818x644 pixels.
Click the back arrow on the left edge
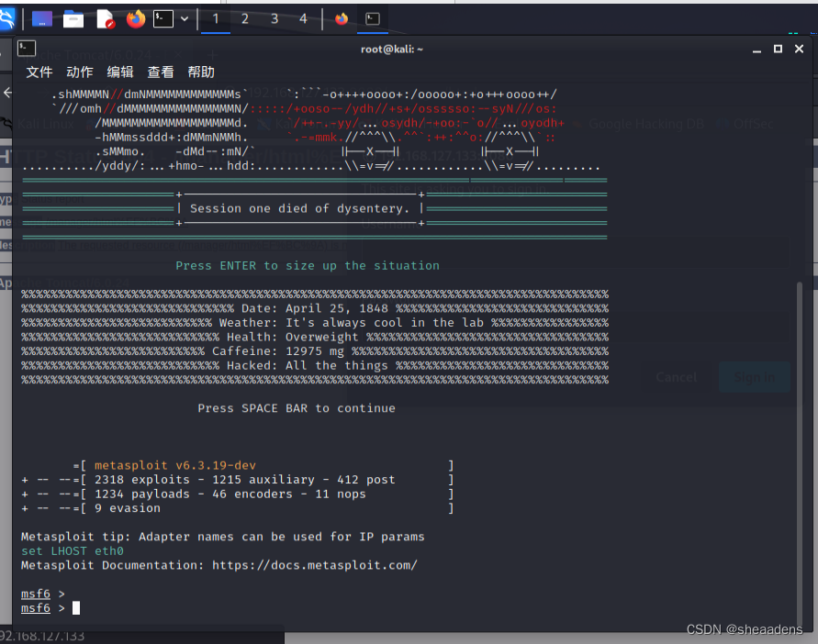7,91
